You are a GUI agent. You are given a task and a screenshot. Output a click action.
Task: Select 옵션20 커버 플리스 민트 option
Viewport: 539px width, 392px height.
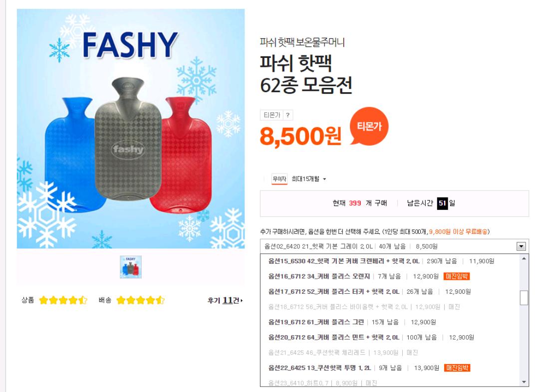371,337
